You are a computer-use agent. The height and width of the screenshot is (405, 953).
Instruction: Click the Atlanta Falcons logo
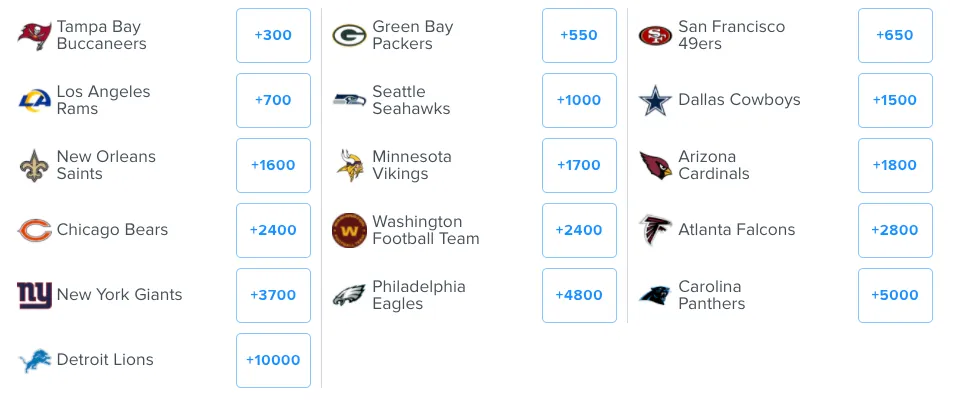pos(655,230)
